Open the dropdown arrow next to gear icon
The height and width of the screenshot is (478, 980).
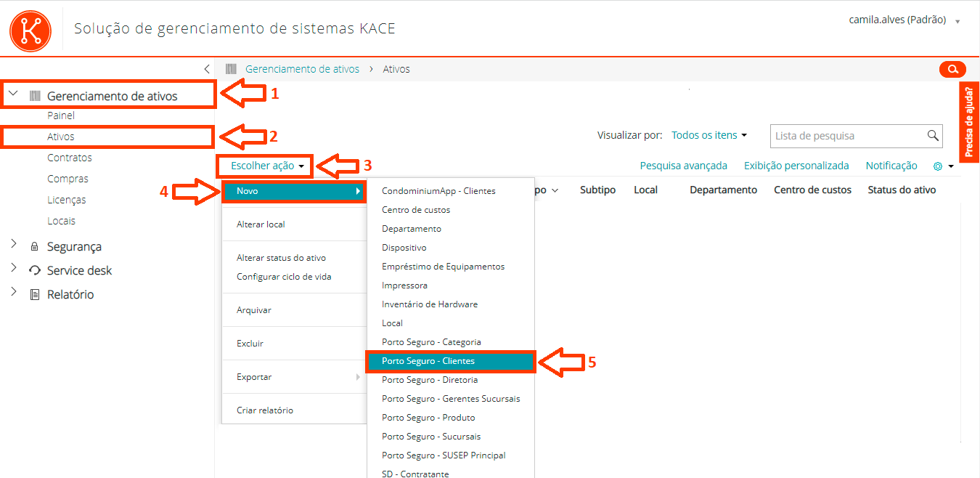pos(951,167)
